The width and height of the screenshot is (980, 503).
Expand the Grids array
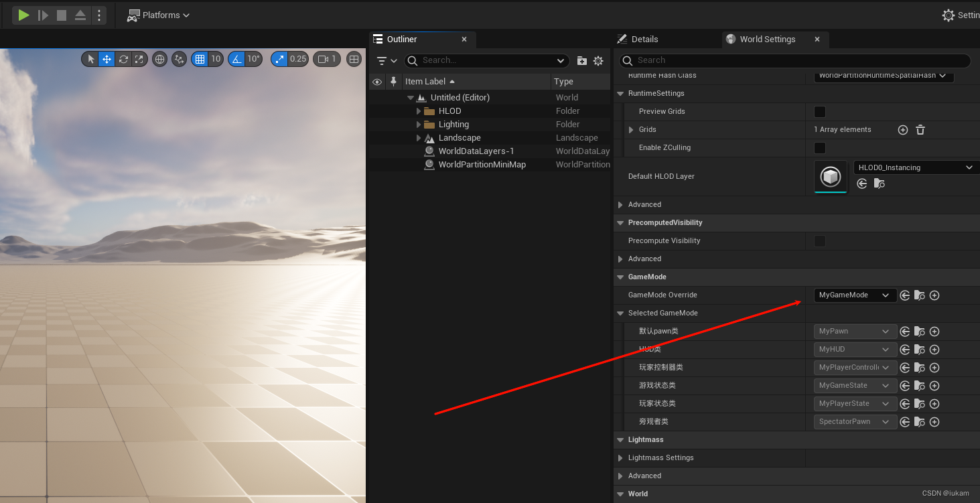click(631, 130)
